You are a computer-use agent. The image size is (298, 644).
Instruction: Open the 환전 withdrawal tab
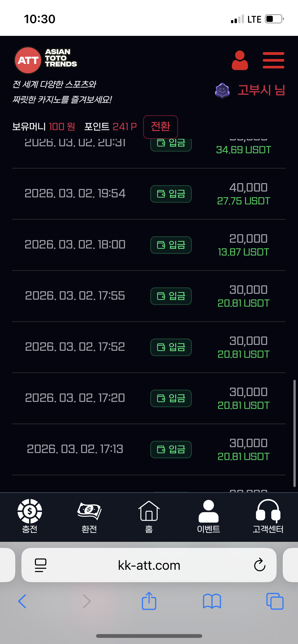89,516
